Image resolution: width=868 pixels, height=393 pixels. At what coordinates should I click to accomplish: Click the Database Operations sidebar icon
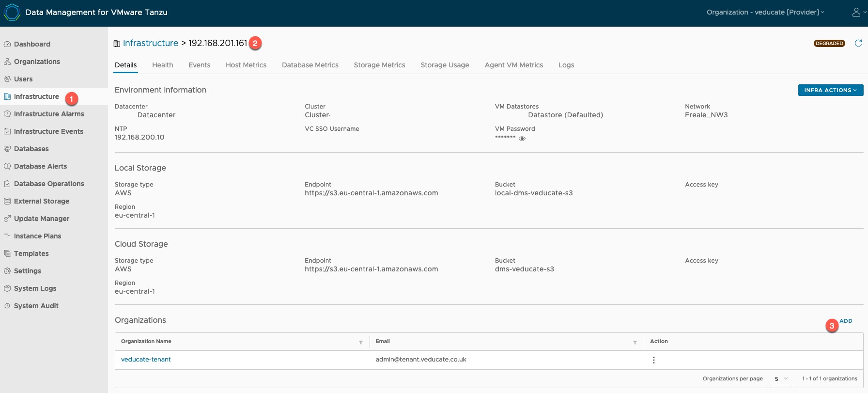click(x=7, y=184)
